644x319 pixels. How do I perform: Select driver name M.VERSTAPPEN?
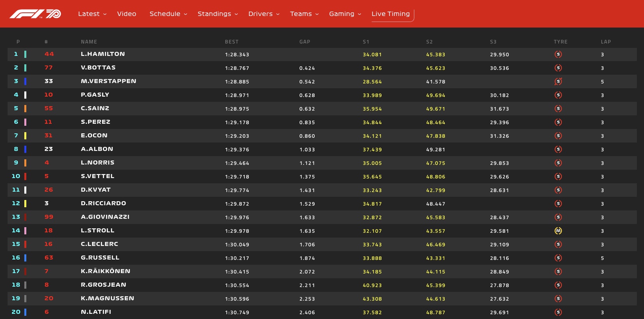coord(108,81)
